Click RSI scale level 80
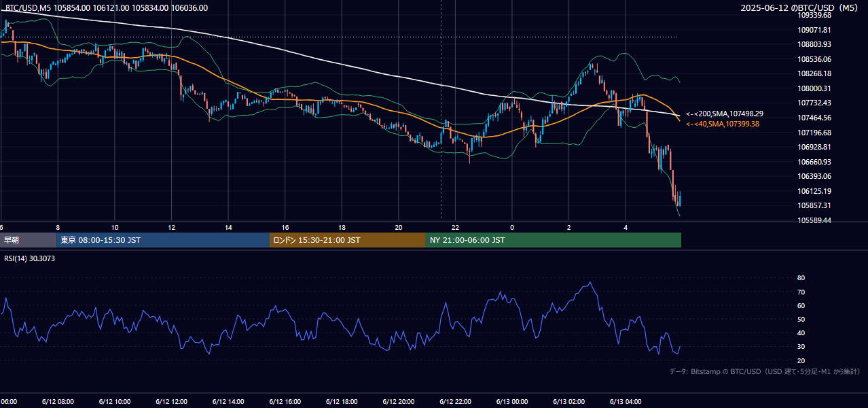This screenshot has width=868, height=408. [801, 278]
